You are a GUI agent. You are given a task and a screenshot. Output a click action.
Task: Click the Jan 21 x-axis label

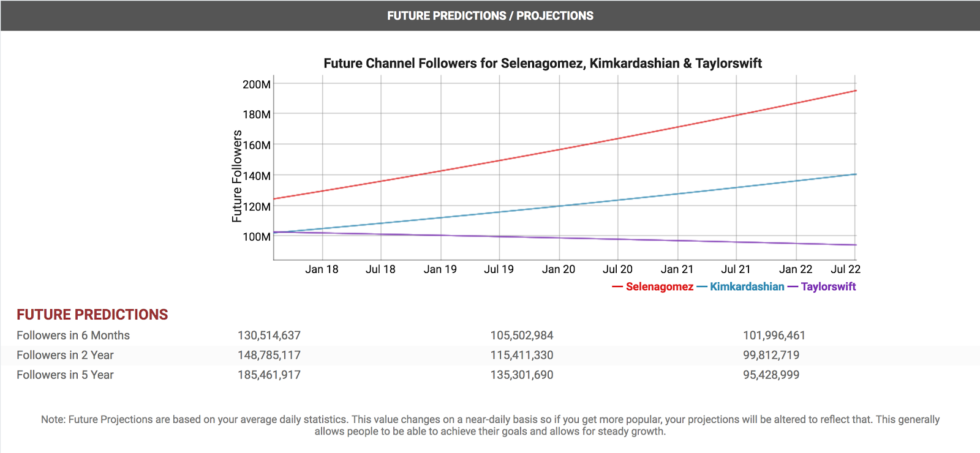click(677, 269)
